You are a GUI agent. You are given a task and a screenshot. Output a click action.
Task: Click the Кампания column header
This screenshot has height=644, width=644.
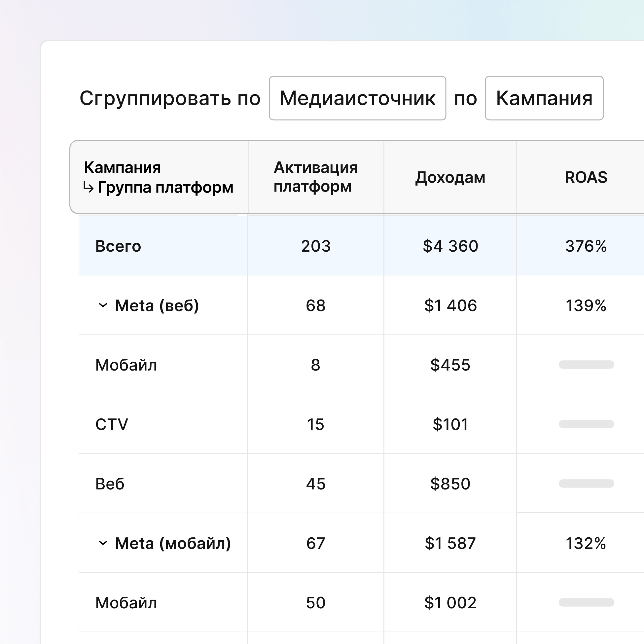point(122,167)
